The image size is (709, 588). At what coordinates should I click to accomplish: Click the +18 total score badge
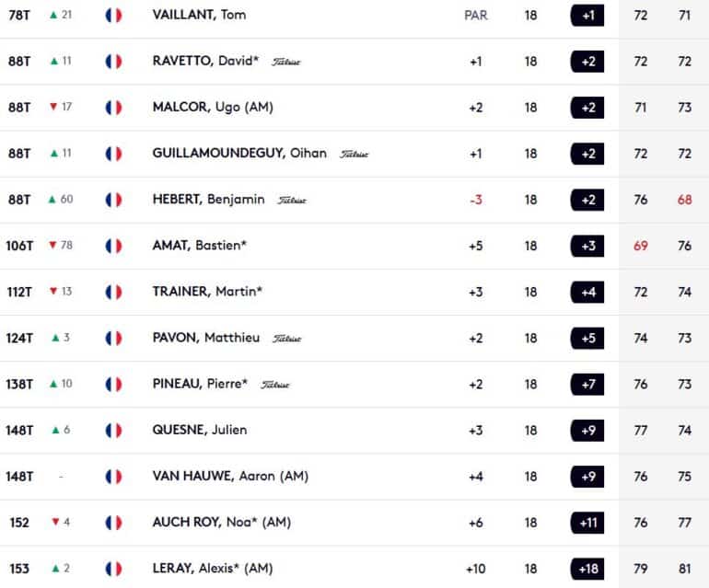pos(587,569)
